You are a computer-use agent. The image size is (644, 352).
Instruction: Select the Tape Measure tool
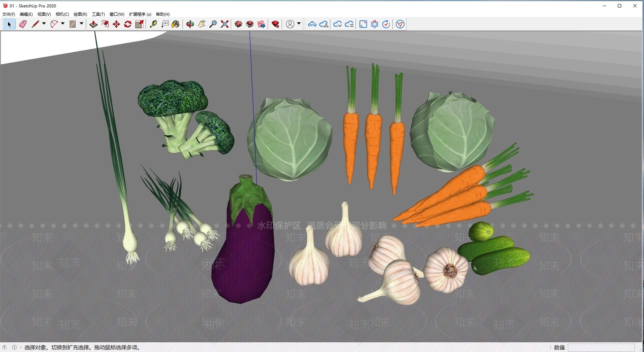pos(153,25)
